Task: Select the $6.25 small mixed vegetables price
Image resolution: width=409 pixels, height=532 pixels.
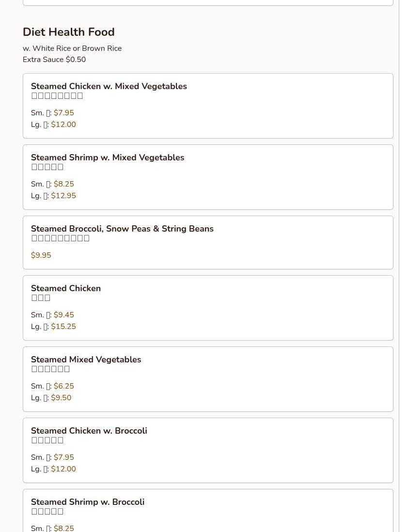Action: tap(63, 386)
